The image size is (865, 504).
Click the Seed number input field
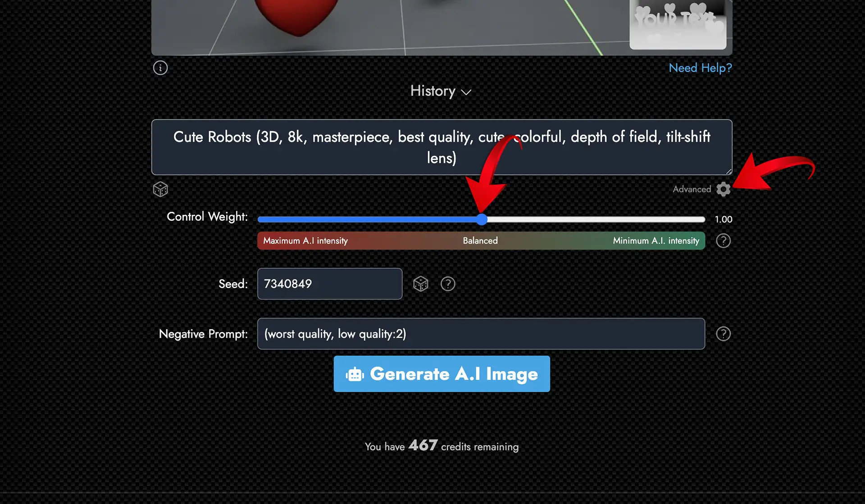pos(329,283)
